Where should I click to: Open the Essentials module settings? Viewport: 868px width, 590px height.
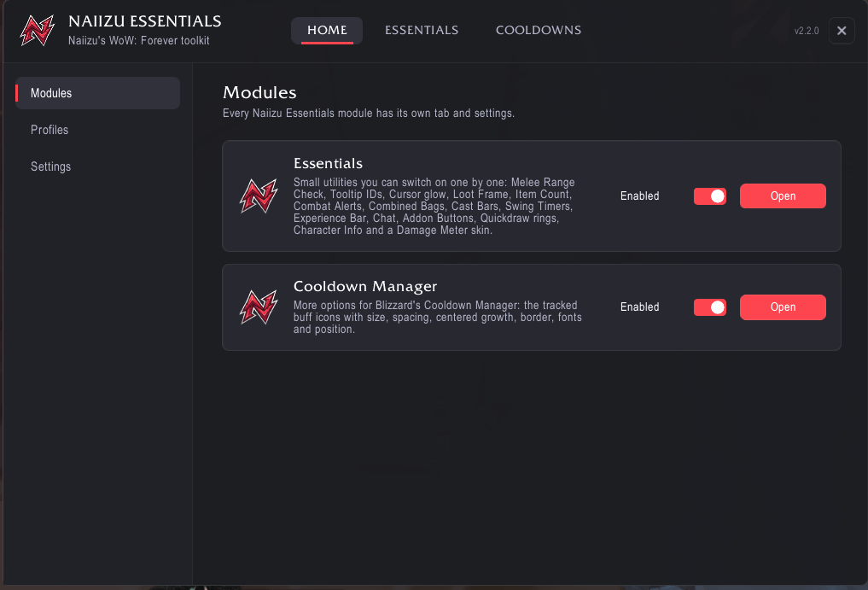point(783,196)
